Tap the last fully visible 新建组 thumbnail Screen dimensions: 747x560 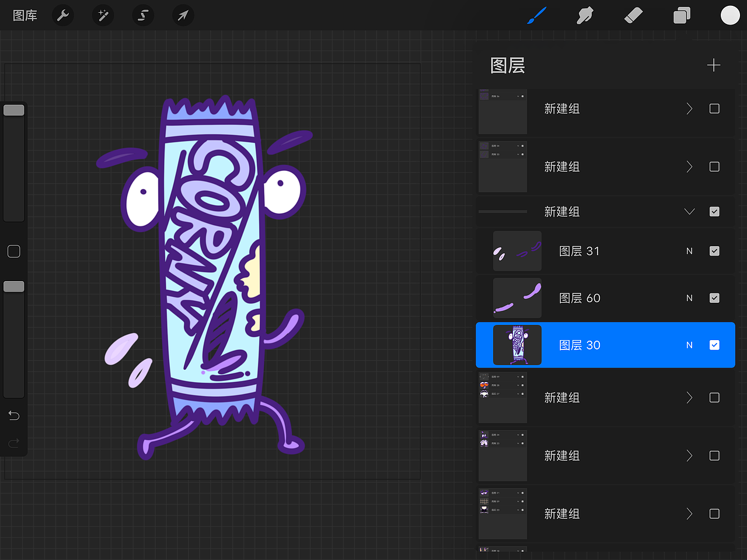[x=502, y=514]
